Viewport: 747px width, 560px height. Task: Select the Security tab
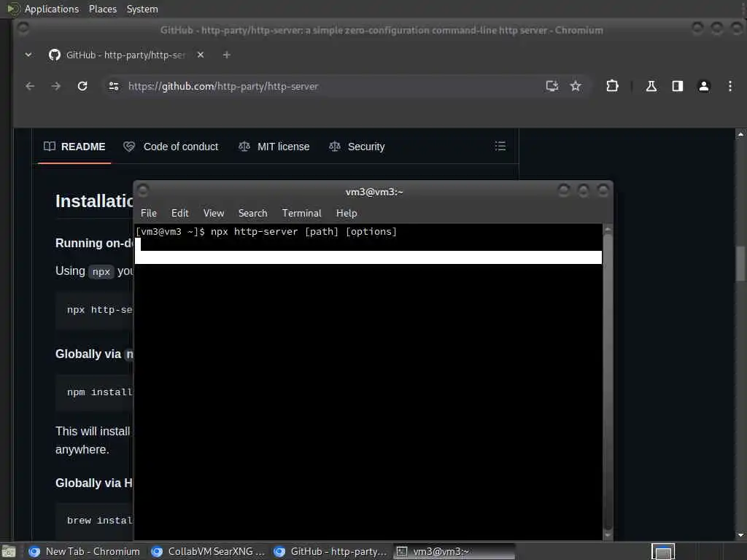[x=357, y=147]
